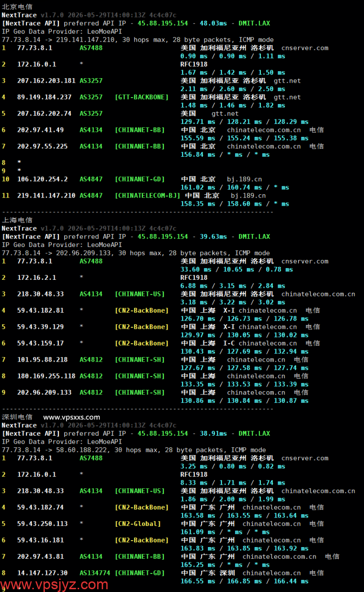Select the 126.70 ms latency value
Viewport: 364px width, 592px height.
click(198, 319)
